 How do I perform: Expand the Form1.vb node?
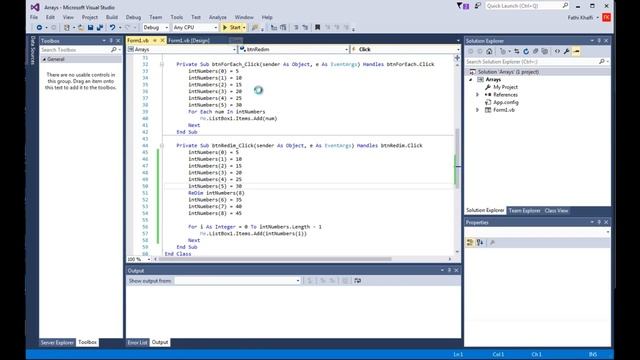pyautogui.click(x=478, y=110)
